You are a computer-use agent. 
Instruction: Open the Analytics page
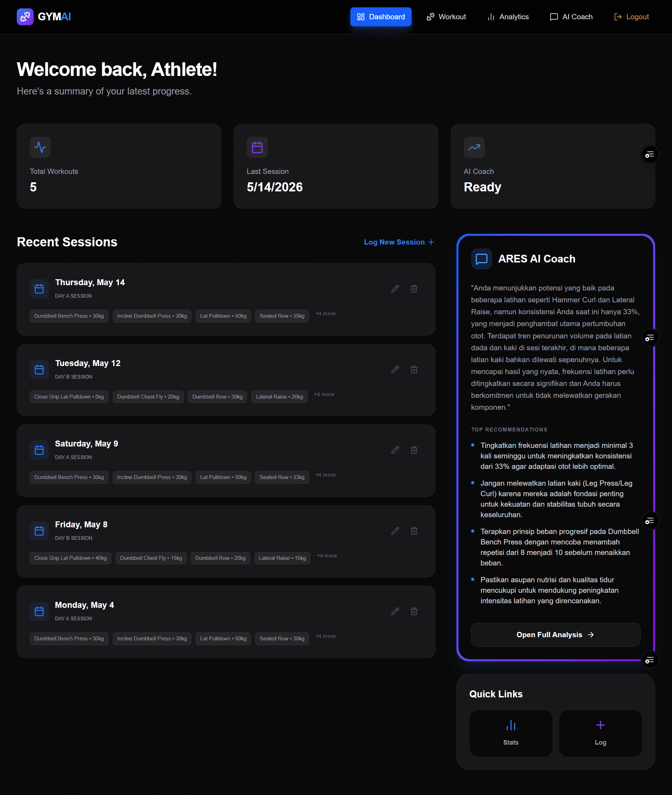point(508,17)
